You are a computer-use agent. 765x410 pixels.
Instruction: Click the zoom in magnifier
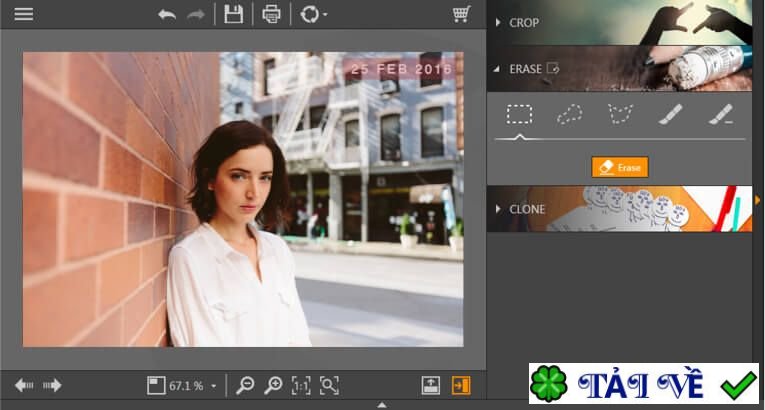(273, 385)
